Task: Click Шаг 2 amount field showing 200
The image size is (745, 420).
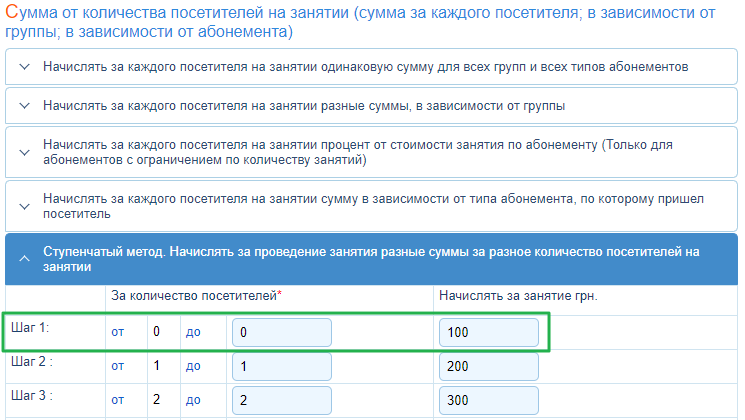Action: click(x=488, y=367)
